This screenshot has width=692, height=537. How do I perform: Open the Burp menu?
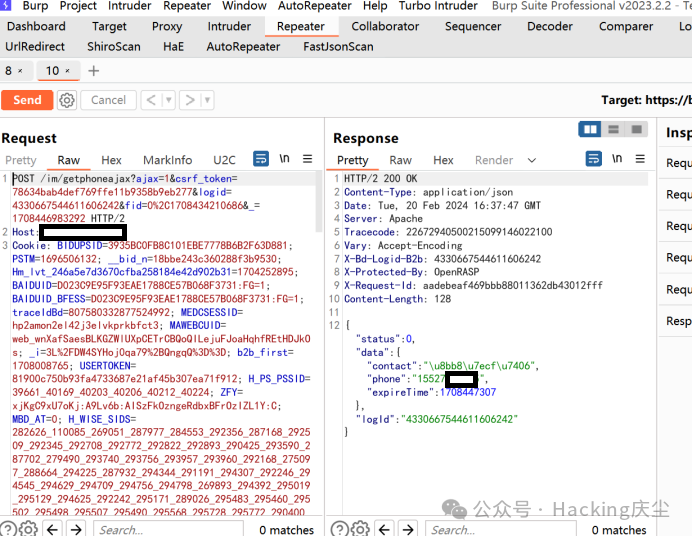[35, 6]
